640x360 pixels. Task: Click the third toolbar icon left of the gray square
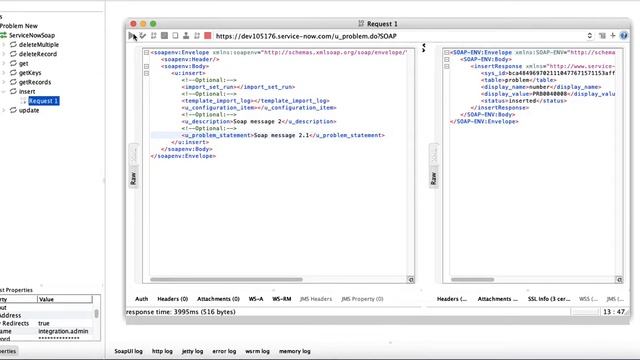(x=153, y=36)
